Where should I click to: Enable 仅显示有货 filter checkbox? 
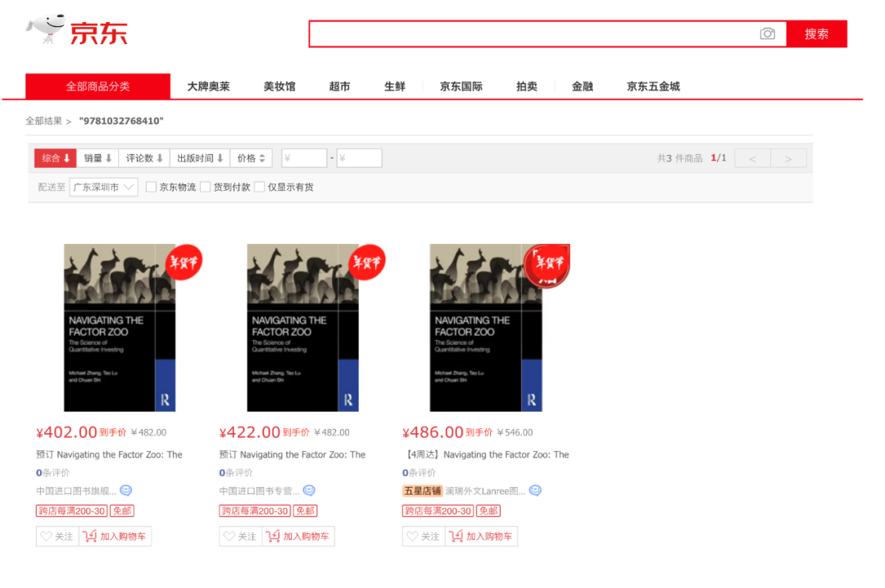(x=260, y=187)
